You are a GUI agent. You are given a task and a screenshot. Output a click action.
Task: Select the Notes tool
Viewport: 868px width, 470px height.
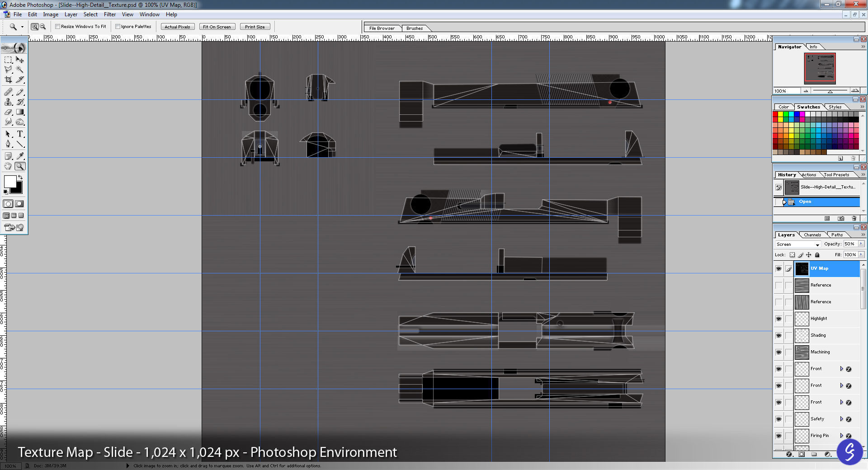click(8, 156)
